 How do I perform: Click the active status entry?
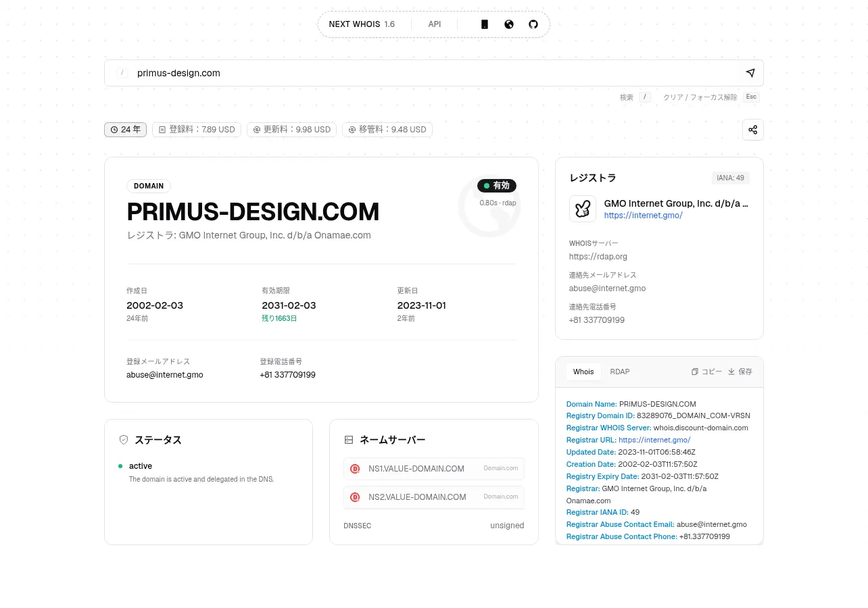point(141,466)
